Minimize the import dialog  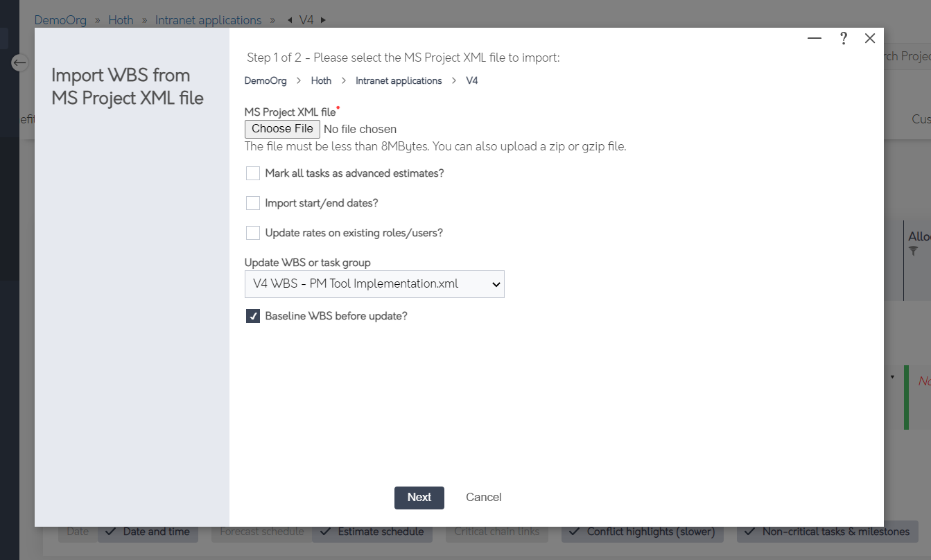coord(813,39)
